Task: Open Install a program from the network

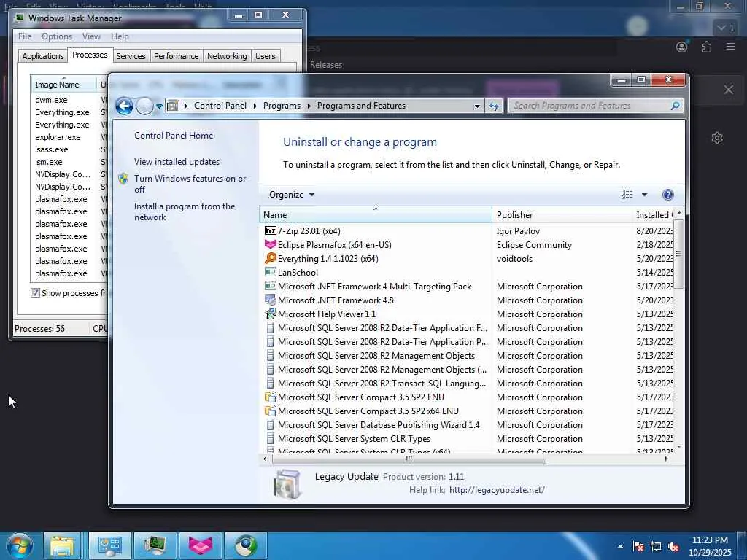Action: pyautogui.click(x=185, y=211)
